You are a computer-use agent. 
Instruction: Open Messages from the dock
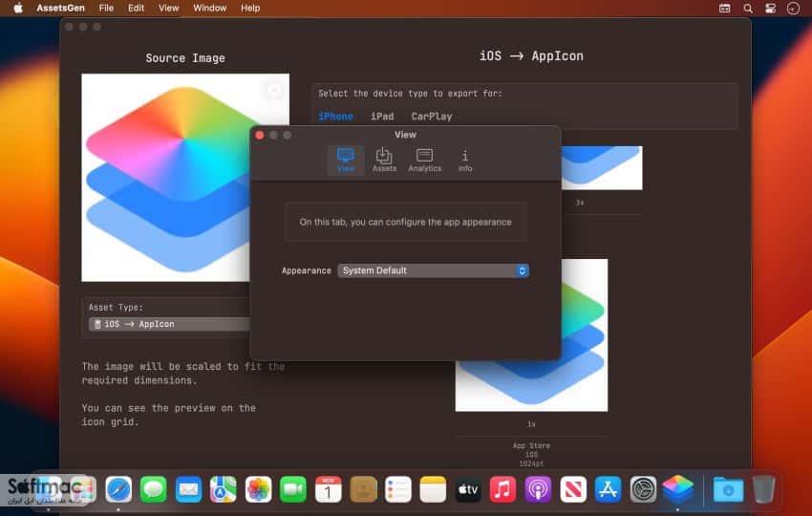tap(153, 489)
